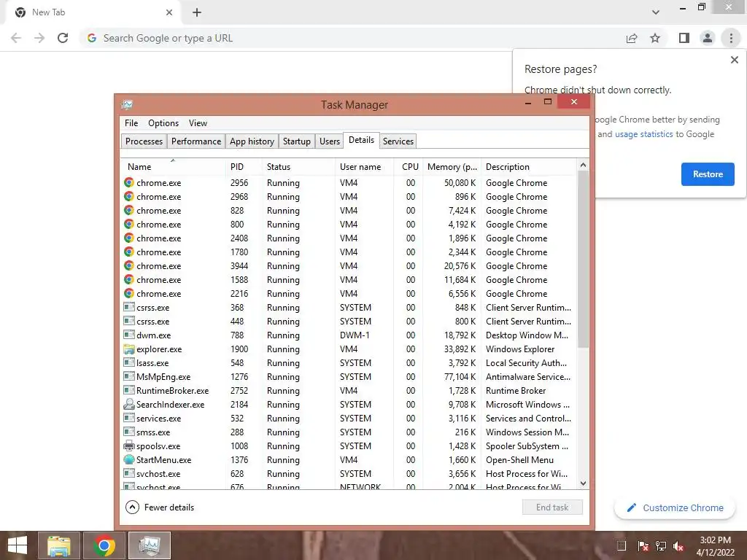Select chrome.exe icon with PID 3944
Image resolution: width=747 pixels, height=560 pixels.
point(128,265)
